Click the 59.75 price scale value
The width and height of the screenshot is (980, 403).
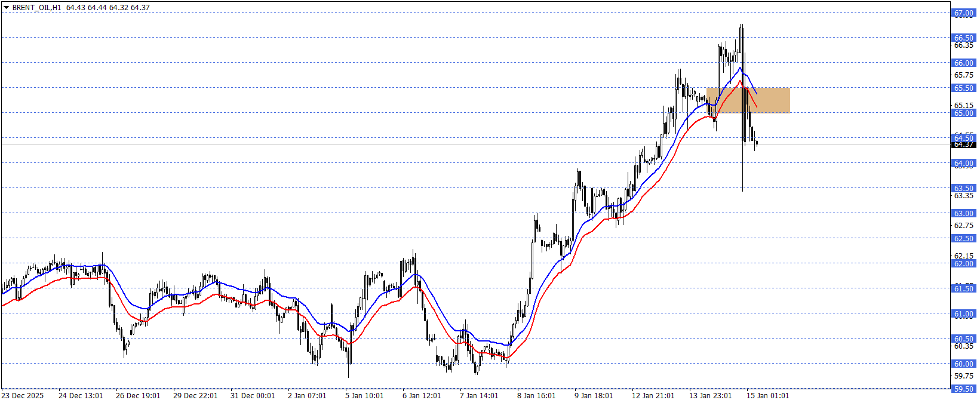pos(963,376)
